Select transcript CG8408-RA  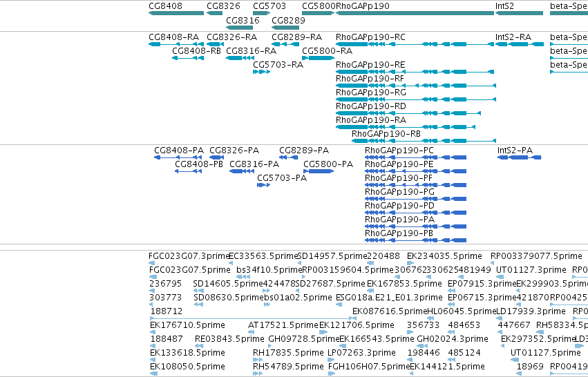pyautogui.click(x=176, y=44)
